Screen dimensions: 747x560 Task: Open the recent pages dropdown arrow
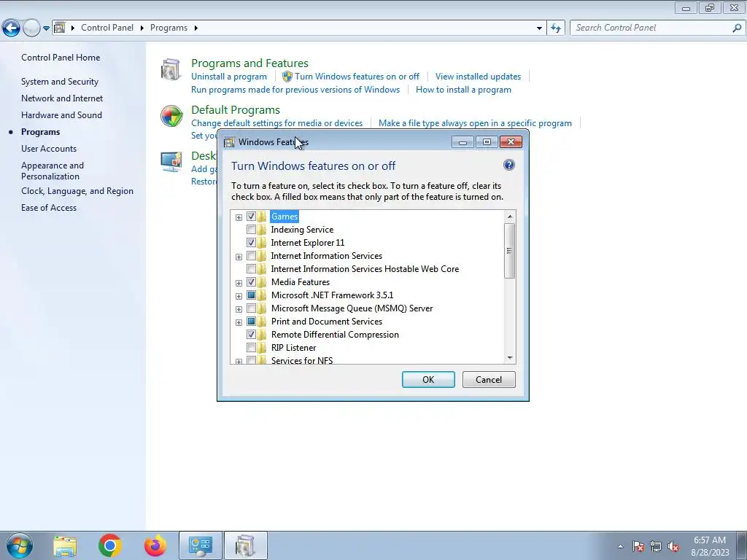46,28
